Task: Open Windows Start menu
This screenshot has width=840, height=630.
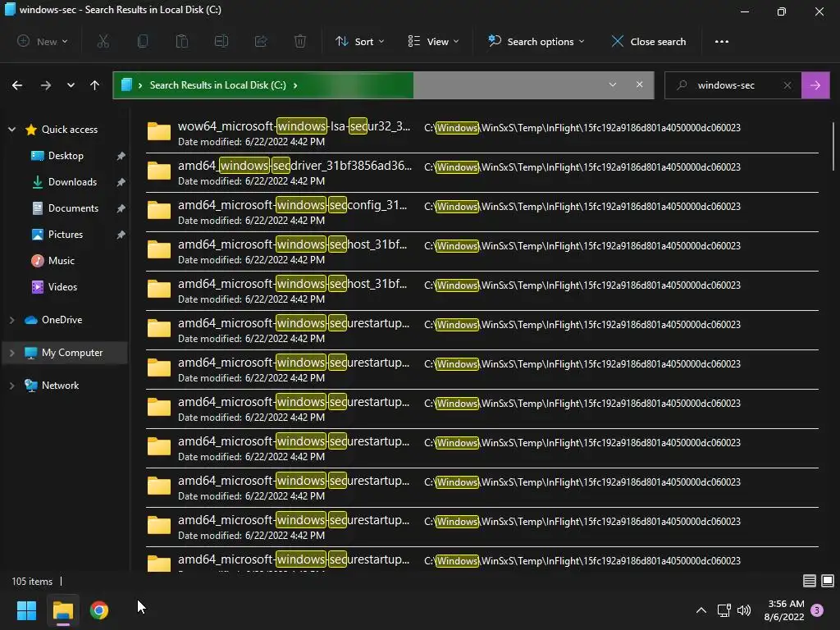Action: [x=26, y=610]
